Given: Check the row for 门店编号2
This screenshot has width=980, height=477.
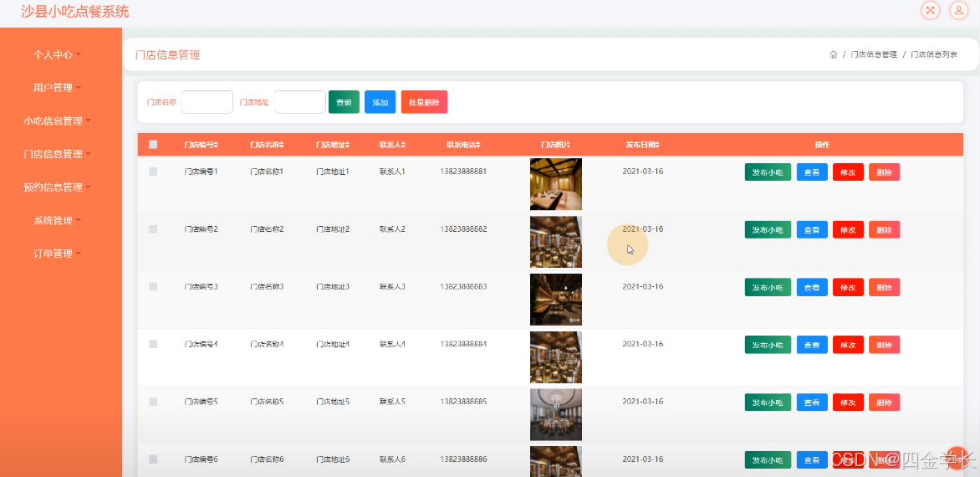Looking at the screenshot, I should pyautogui.click(x=153, y=229).
